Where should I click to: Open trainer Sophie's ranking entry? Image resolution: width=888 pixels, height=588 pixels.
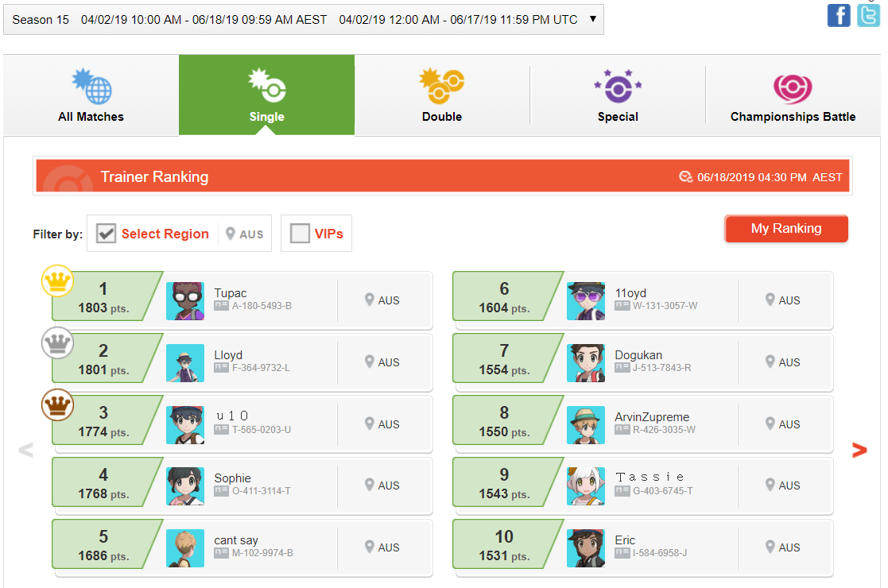242,486
